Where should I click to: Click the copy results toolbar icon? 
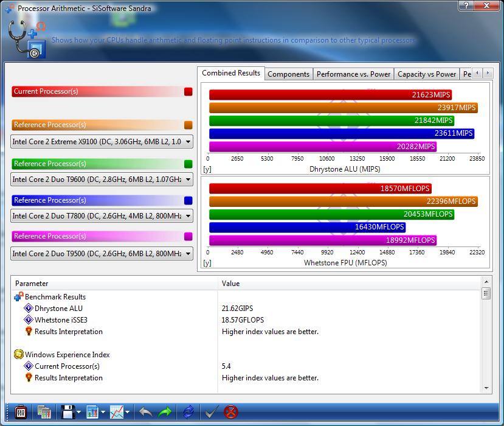(x=44, y=412)
